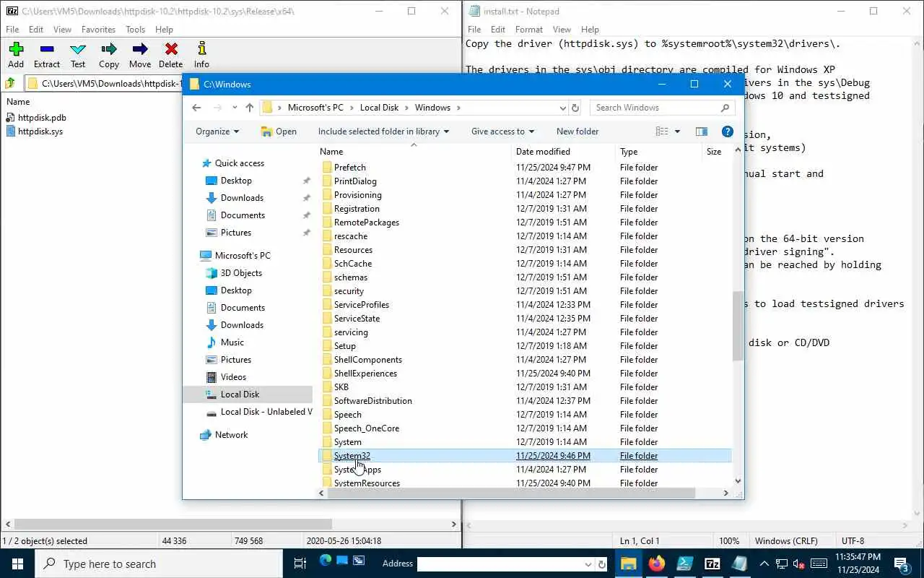Refresh the Windows folder view
This screenshot has width=924, height=578.
point(575,108)
